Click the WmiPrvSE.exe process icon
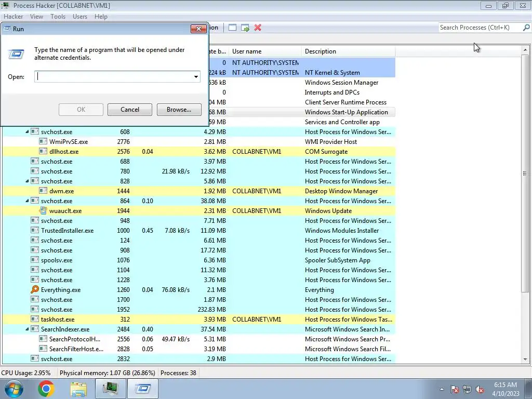532x399 pixels. point(43,141)
